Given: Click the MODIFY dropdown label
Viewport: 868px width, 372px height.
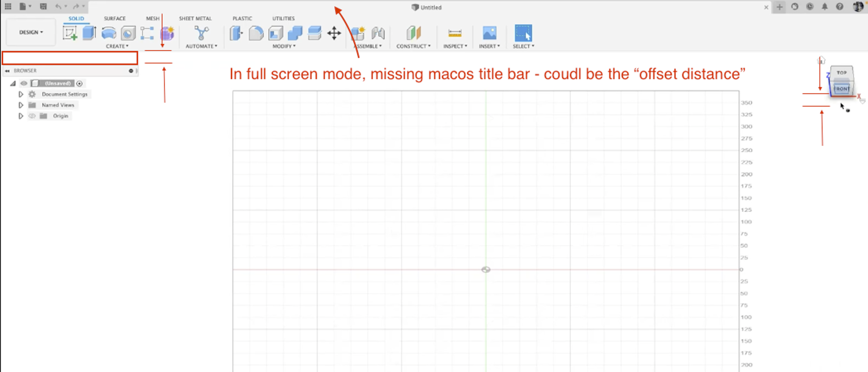Looking at the screenshot, I should [284, 46].
